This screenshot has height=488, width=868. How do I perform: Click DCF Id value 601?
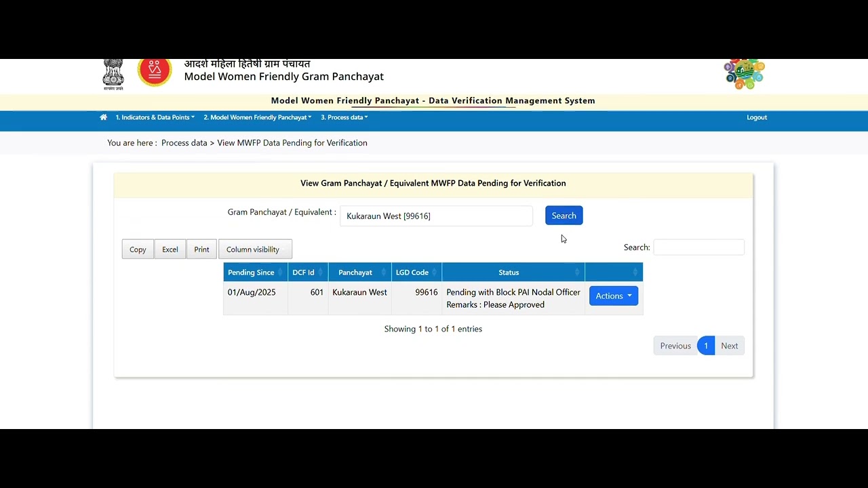click(x=317, y=292)
